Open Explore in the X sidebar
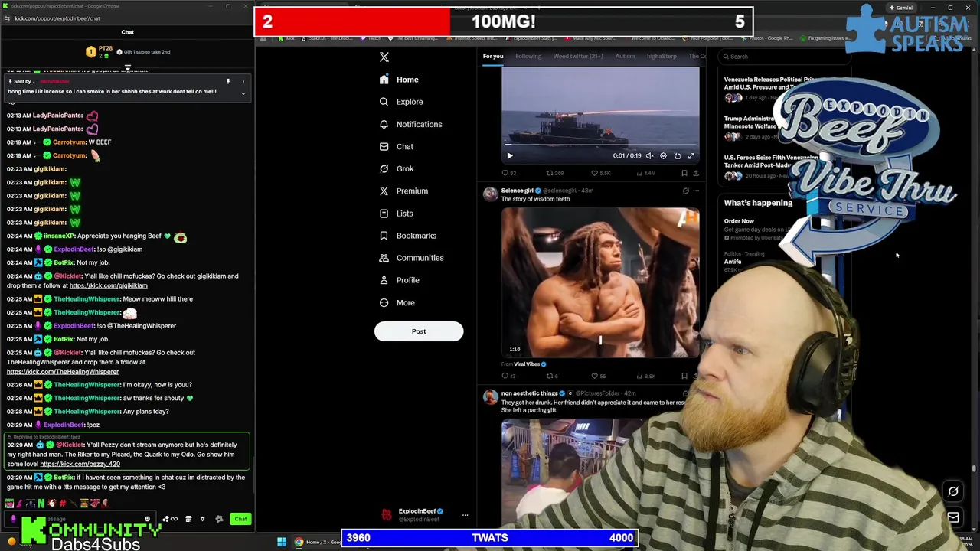 [401, 102]
